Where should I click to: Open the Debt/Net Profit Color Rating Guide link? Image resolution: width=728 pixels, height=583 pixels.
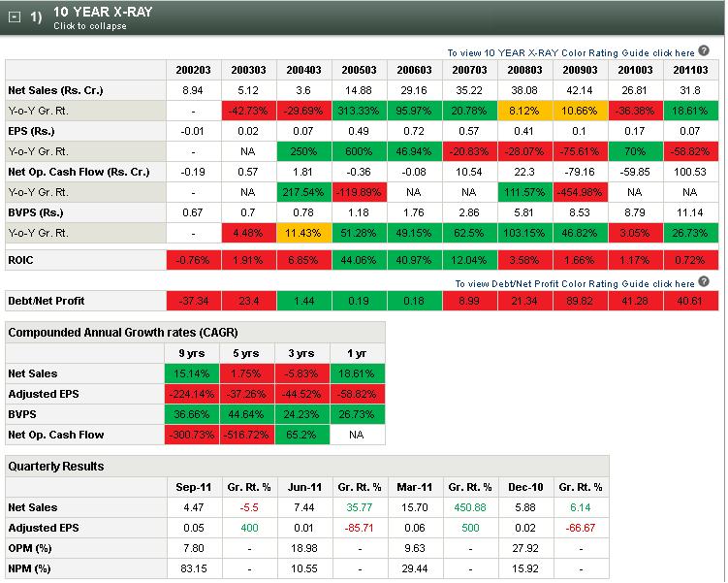pos(576,284)
